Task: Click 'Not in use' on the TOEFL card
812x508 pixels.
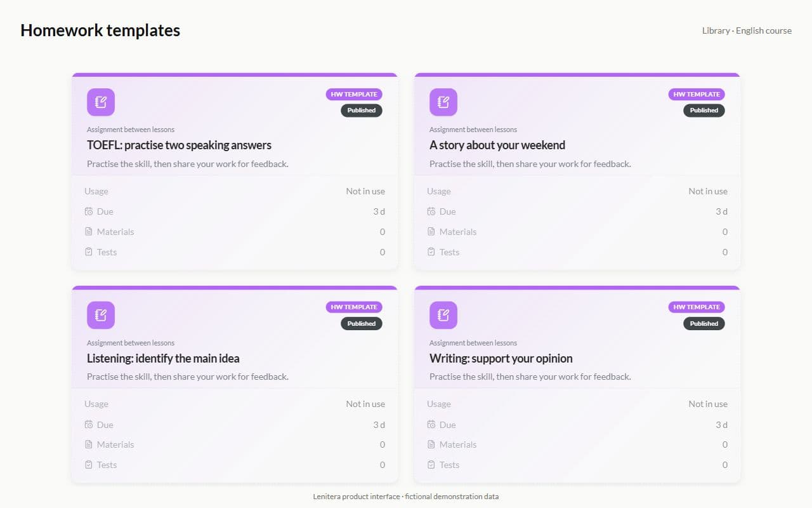Action: (365, 191)
